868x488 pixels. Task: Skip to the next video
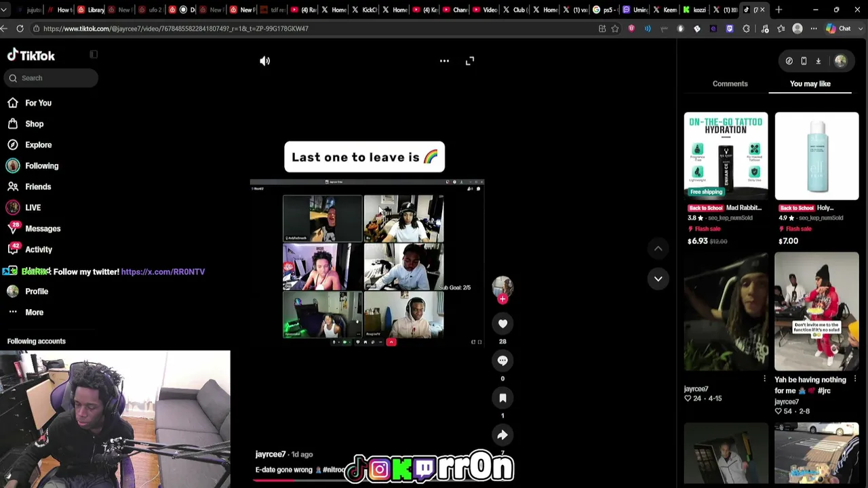pos(658,279)
